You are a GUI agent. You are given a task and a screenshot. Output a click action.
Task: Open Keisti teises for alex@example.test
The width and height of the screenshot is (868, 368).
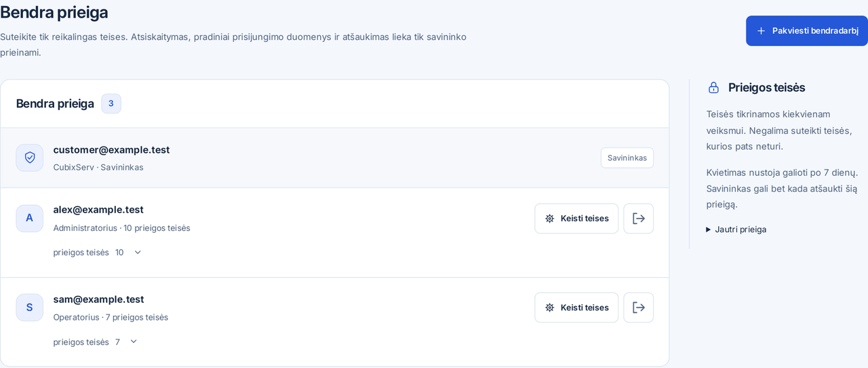click(576, 219)
